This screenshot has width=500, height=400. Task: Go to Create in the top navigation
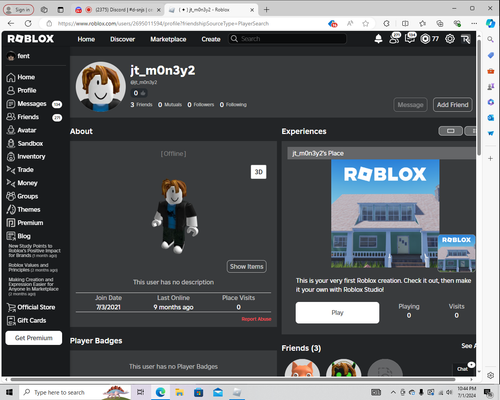[x=211, y=39]
